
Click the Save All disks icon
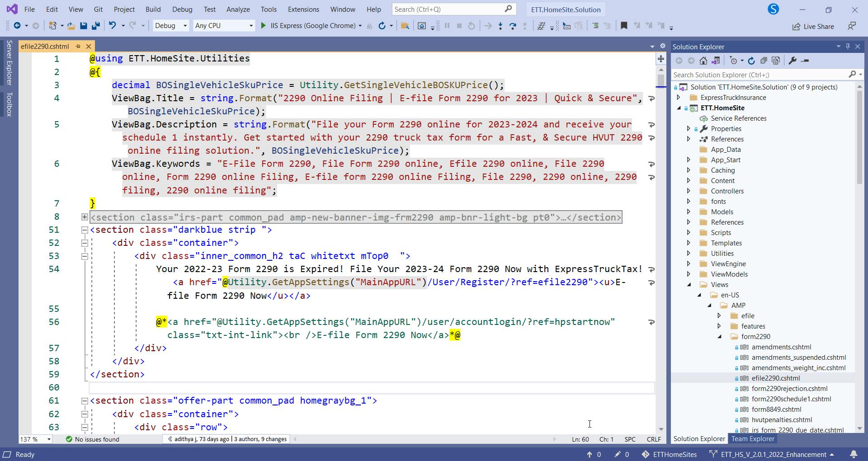pos(95,26)
